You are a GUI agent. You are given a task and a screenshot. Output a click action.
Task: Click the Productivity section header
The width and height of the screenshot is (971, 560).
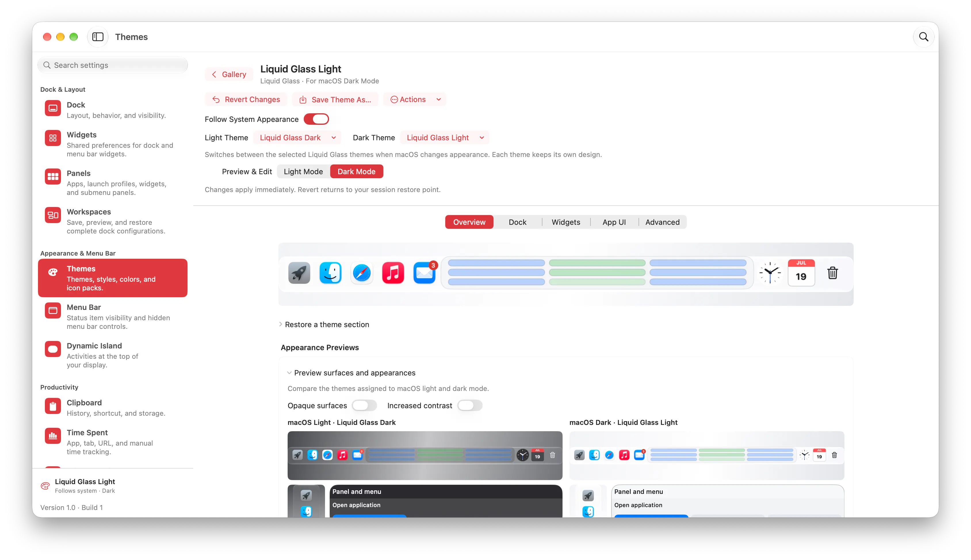pos(59,387)
